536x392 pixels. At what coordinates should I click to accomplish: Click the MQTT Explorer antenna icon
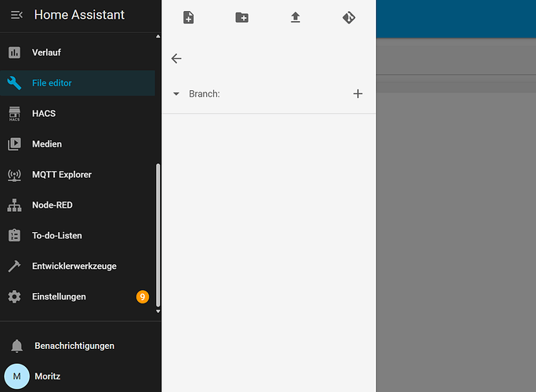[x=14, y=175]
